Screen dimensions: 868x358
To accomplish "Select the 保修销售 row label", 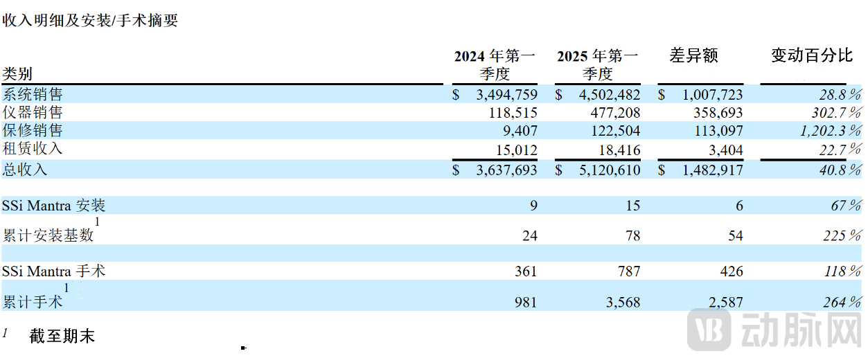I will coord(33,130).
